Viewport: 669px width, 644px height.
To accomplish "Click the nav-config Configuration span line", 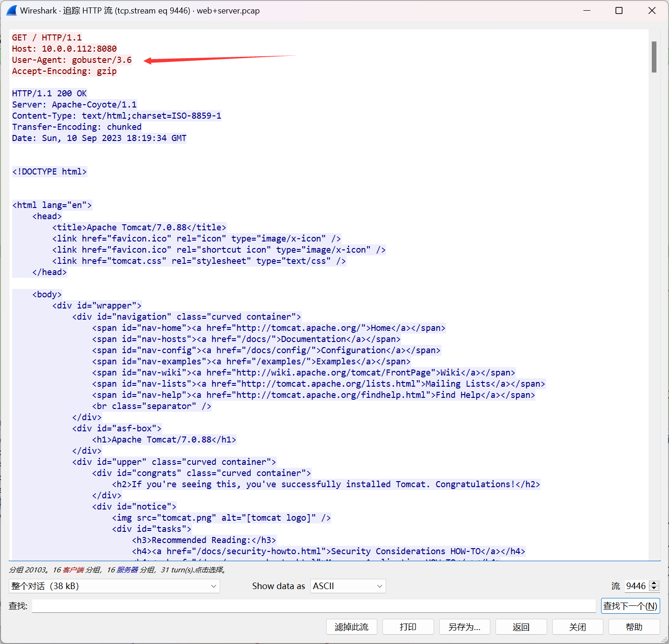I will click(266, 350).
